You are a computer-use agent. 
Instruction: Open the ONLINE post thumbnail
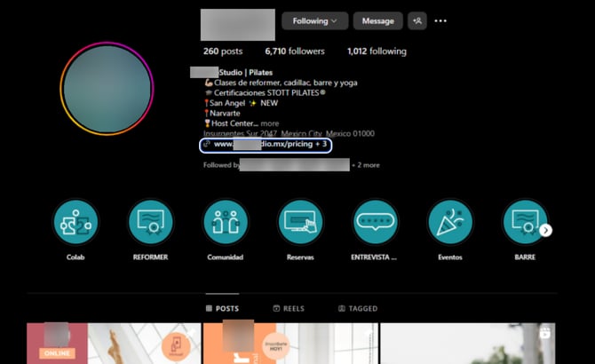[114, 344]
